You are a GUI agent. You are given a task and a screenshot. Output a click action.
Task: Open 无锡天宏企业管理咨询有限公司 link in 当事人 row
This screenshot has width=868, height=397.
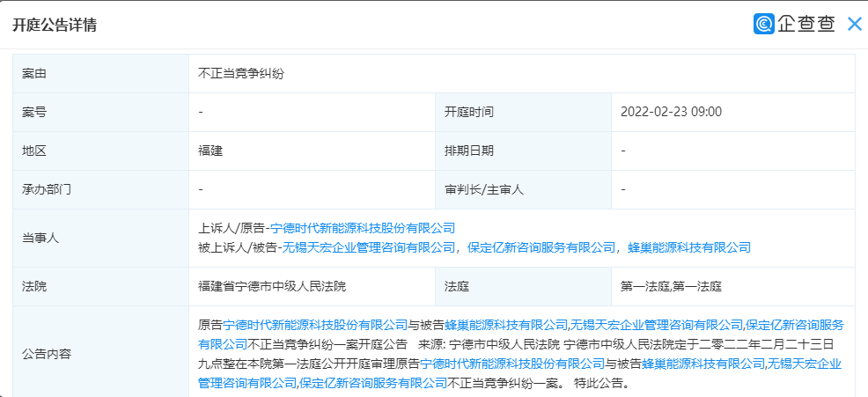pos(369,247)
